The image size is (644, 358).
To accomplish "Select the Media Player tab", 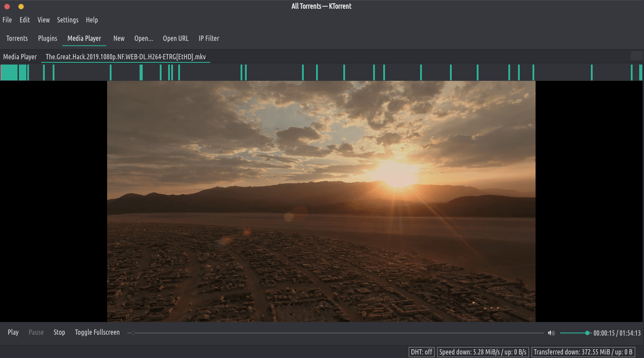I will pyautogui.click(x=20, y=57).
